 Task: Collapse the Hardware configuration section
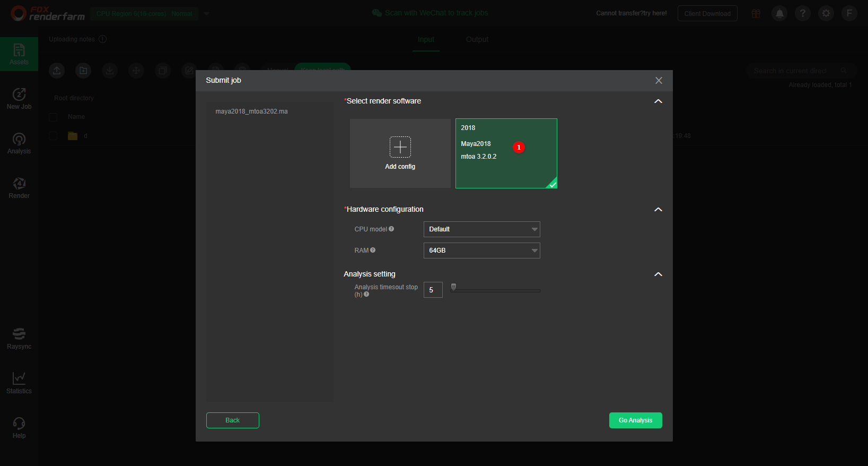[x=658, y=210]
